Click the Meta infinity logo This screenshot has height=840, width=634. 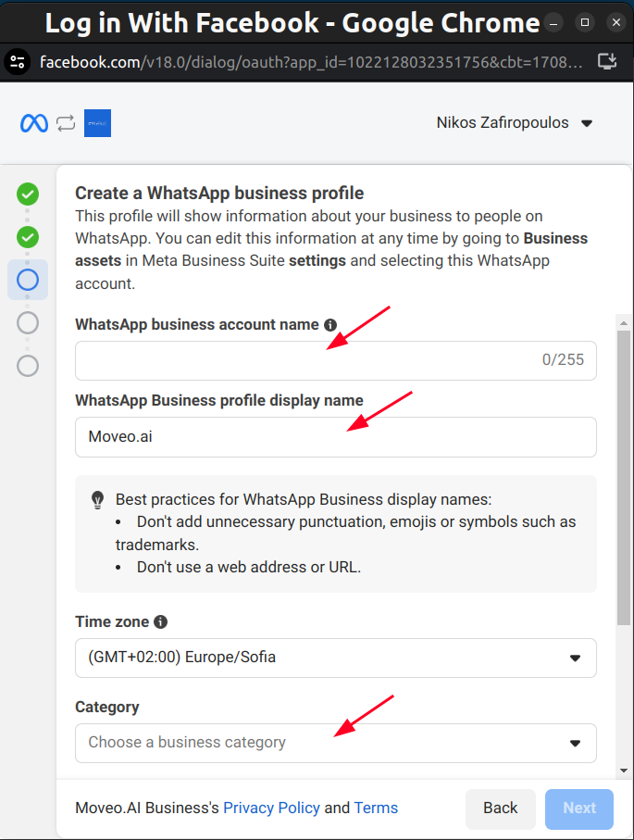[34, 123]
